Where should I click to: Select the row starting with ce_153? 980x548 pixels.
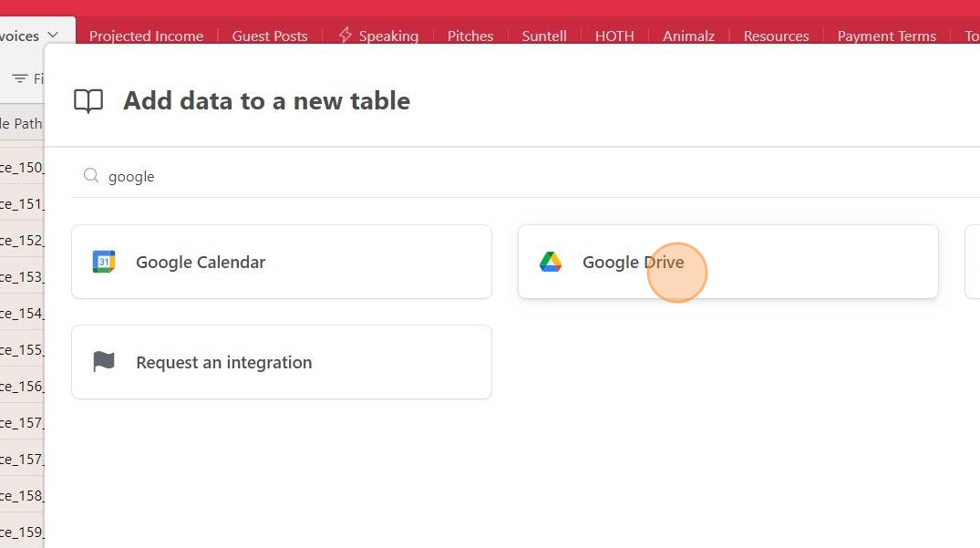[22, 277]
